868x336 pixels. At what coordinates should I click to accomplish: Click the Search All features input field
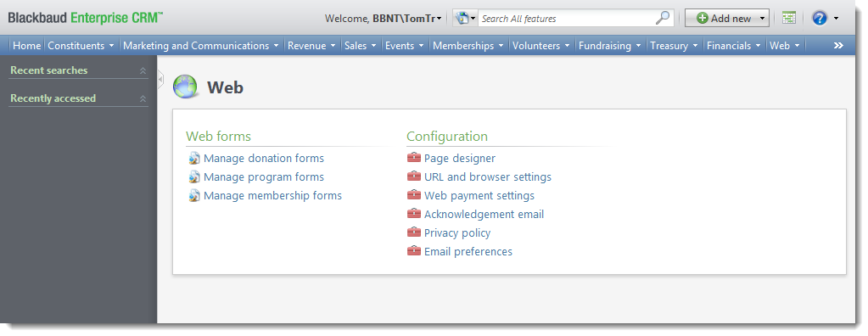point(566,19)
